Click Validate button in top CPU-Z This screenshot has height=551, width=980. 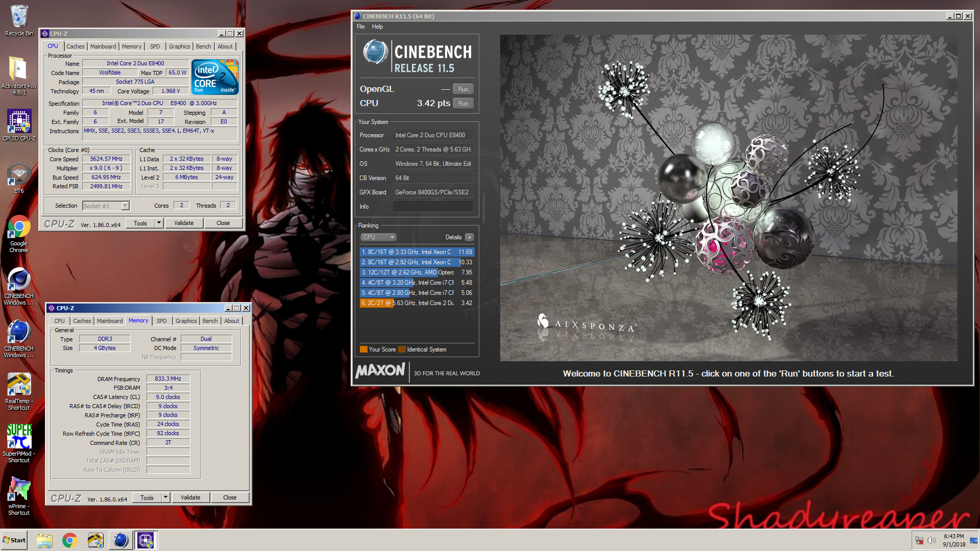(184, 223)
